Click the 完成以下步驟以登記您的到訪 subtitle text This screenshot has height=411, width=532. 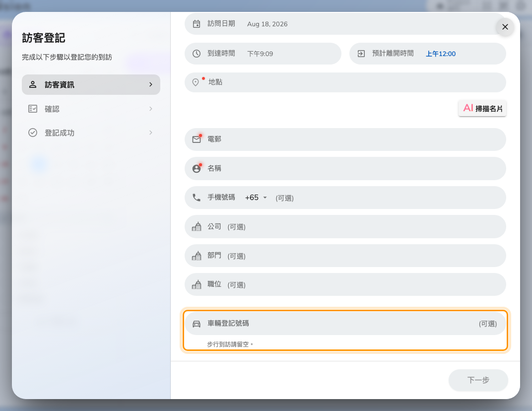pyautogui.click(x=67, y=57)
